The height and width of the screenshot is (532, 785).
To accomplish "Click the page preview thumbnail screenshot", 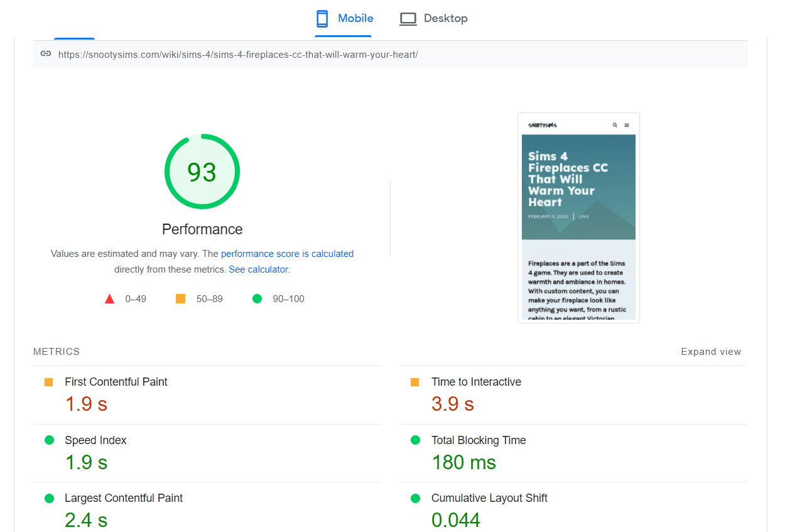I will point(578,217).
